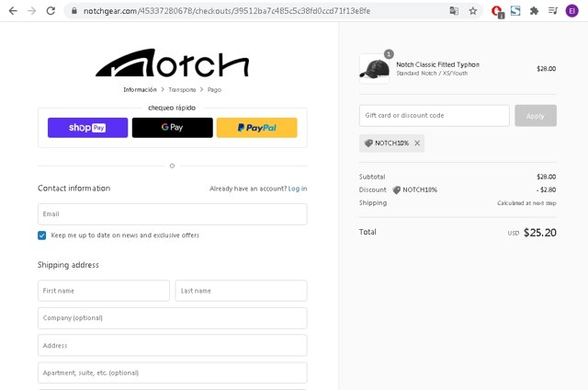Click the Calculated at next step text
Screen dimensions: 588x390
point(526,203)
